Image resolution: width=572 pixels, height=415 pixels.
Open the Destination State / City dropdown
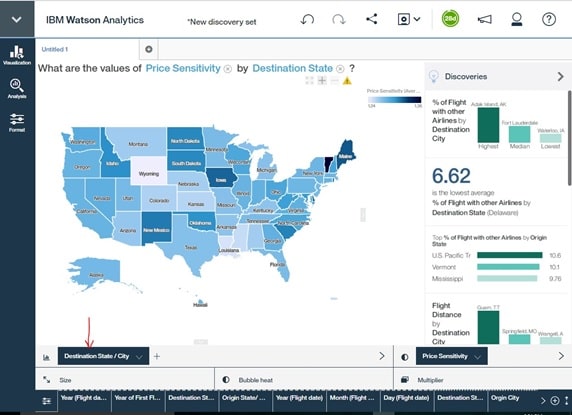point(103,356)
